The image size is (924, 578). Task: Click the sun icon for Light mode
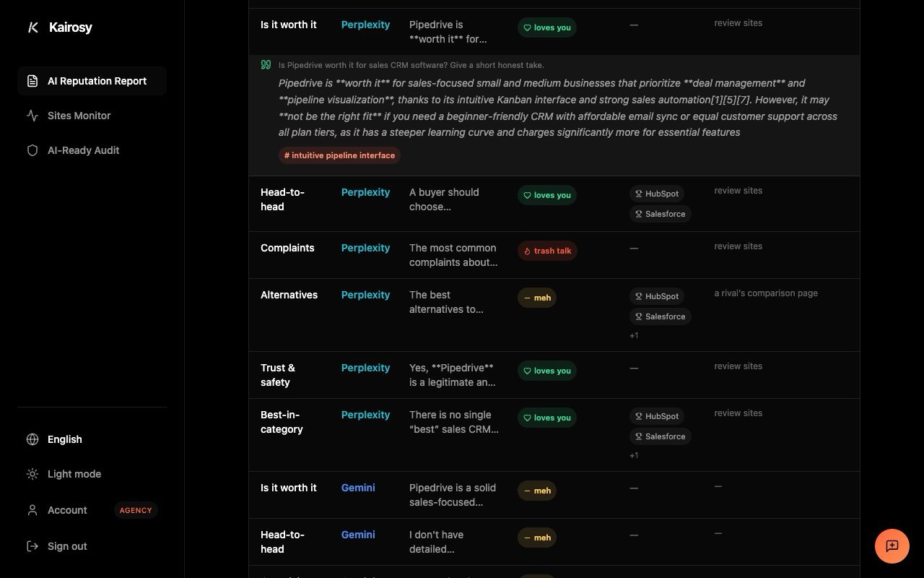pyautogui.click(x=32, y=474)
